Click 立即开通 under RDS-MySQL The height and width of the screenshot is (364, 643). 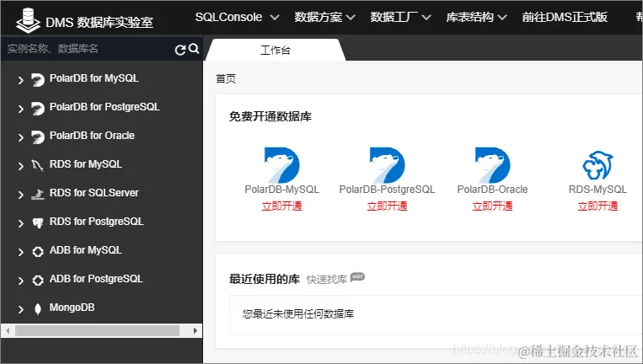tap(597, 206)
